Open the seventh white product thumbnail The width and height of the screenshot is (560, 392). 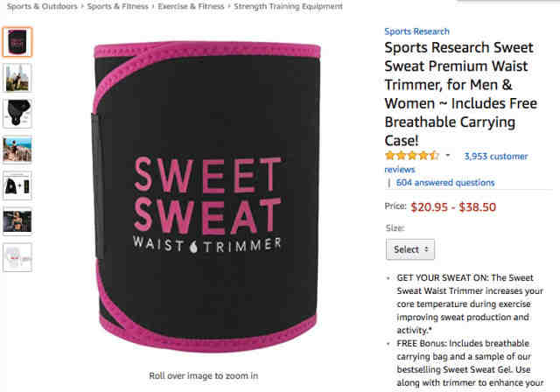click(x=17, y=257)
